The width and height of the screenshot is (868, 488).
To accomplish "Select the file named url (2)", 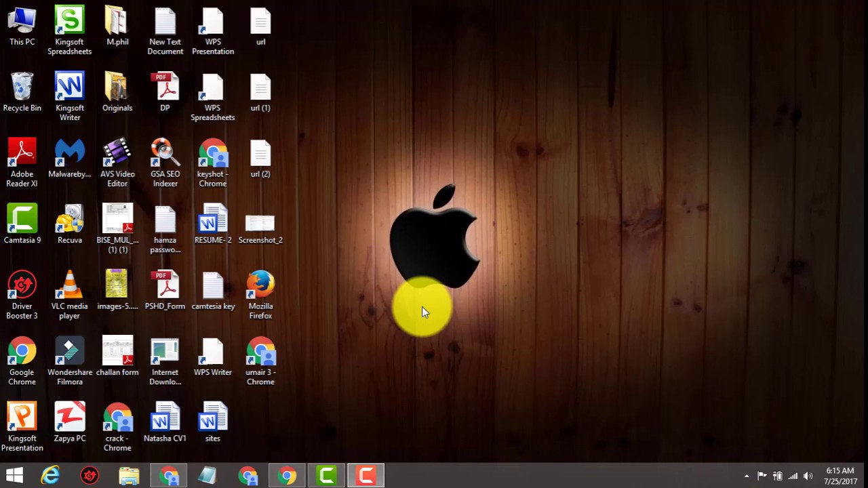I will [x=260, y=159].
